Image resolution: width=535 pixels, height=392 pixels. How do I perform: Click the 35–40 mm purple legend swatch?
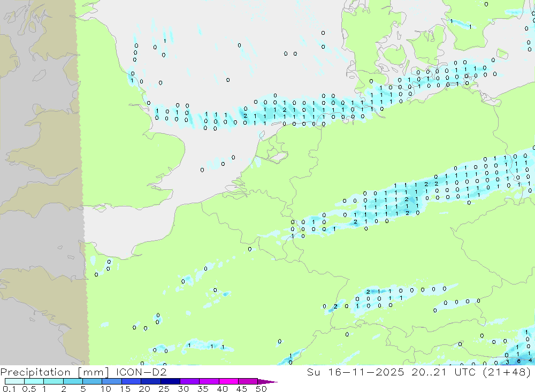[209, 381]
